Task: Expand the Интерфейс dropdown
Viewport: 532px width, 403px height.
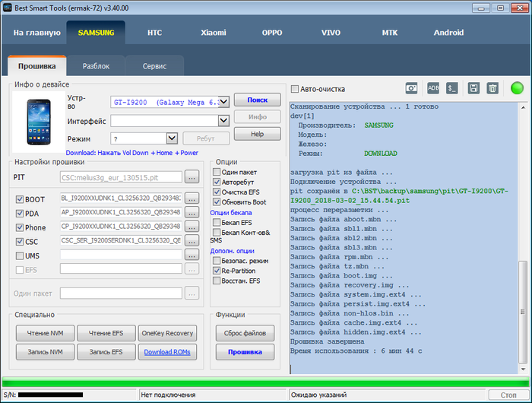Action: (223, 121)
